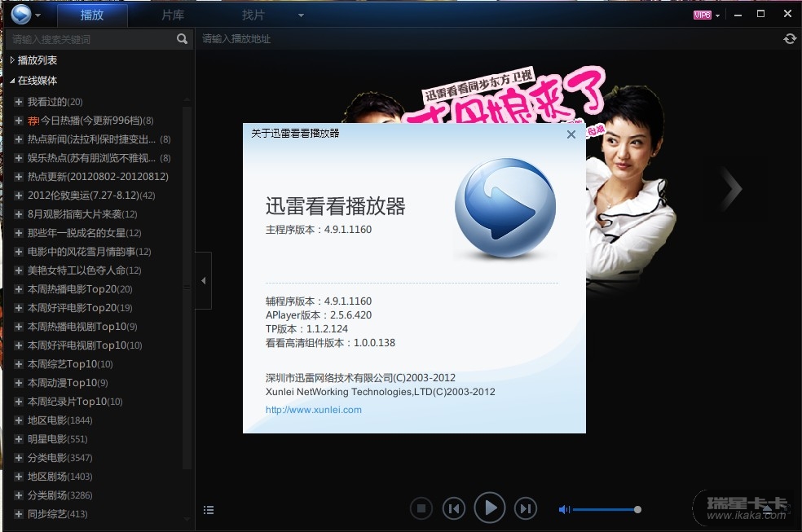Screen dimensions: 802x532
Task: Open dropdown arrow beside VIP6 badge
Action: 717,15
